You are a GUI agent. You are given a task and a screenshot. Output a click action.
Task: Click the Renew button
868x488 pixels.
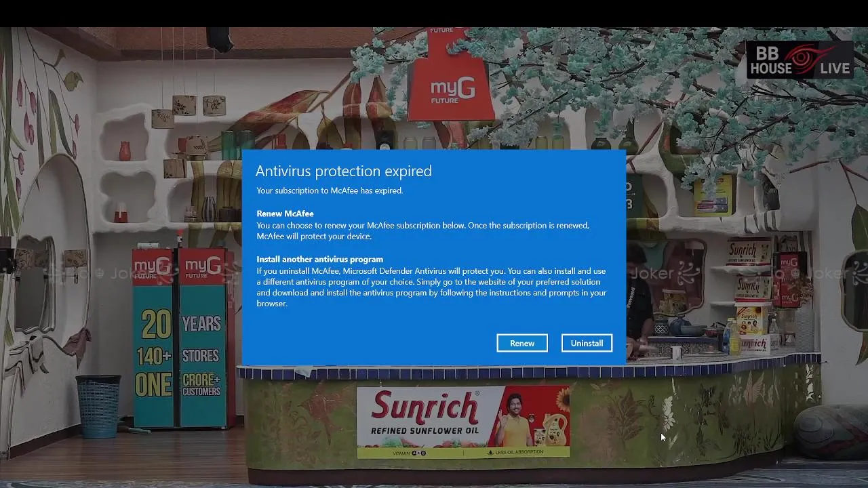(x=522, y=343)
